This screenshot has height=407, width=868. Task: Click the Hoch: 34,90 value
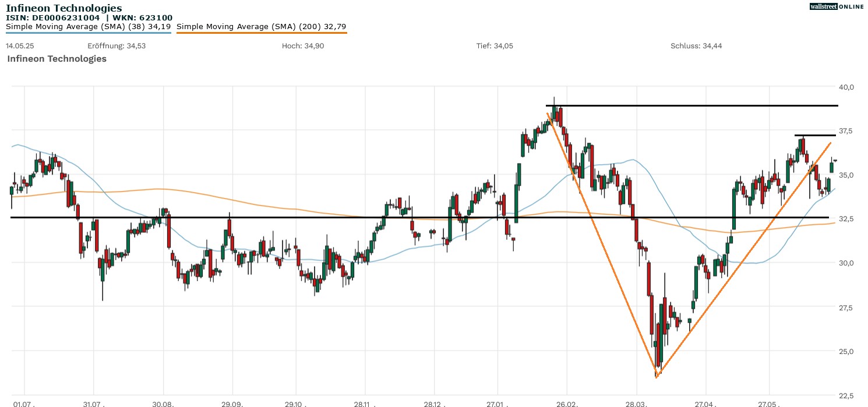(x=303, y=45)
